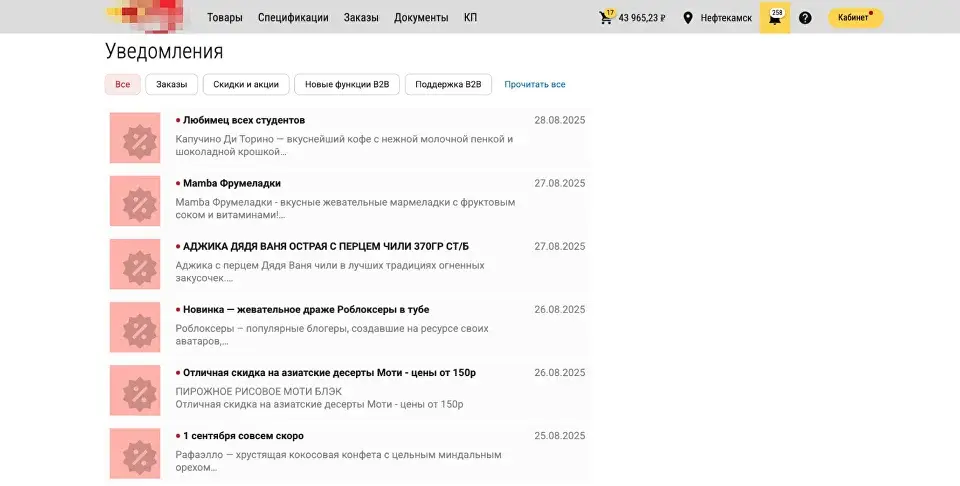Click Роблоксеры популярные блогеры description
The height and width of the screenshot is (486, 960).
click(332, 335)
